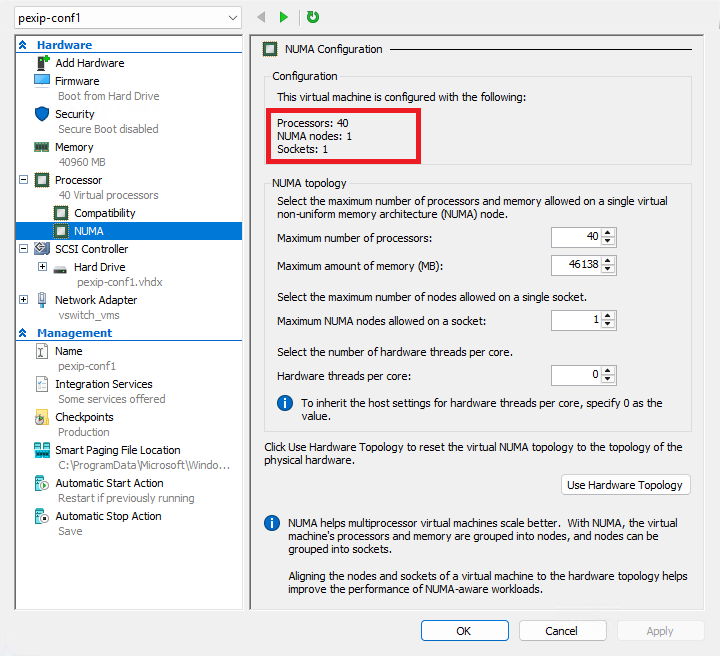720x656 pixels.
Task: Click the maximum amount of memory field
Action: click(575, 265)
